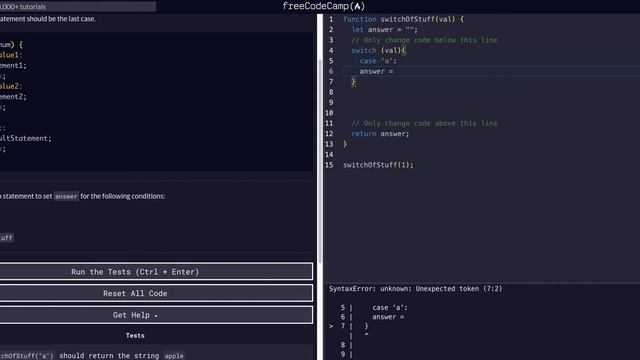Click editor line 6 'answer =' code
Viewport: 640px width, 360px height.
[x=376, y=71]
